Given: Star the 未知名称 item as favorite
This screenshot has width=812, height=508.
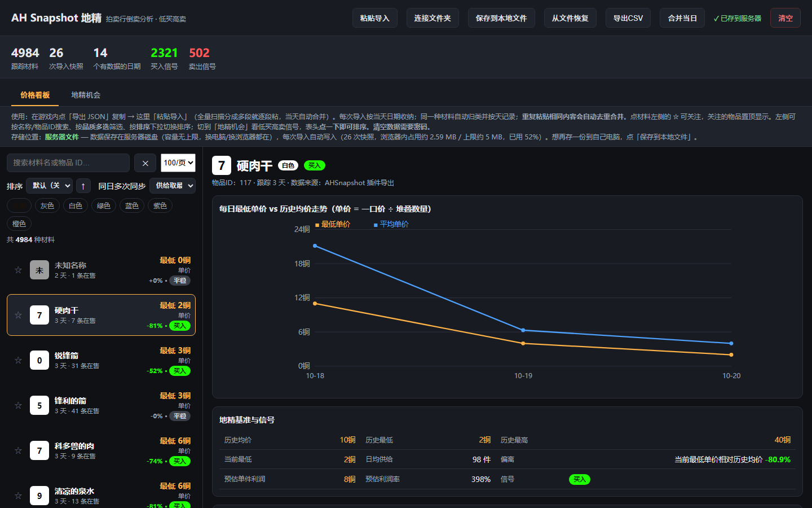Looking at the screenshot, I should coord(18,270).
